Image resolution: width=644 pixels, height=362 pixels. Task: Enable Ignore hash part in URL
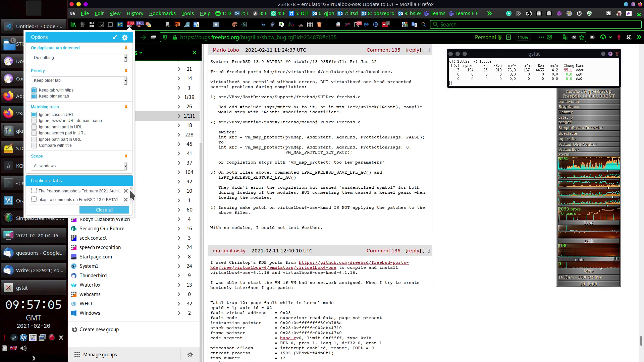coord(34,127)
